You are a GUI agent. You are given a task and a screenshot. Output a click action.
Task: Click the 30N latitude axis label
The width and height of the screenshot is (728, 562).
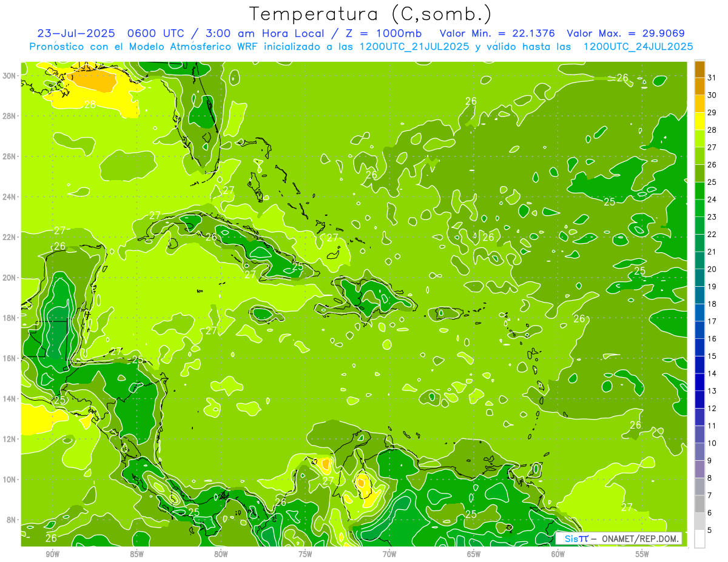9,76
